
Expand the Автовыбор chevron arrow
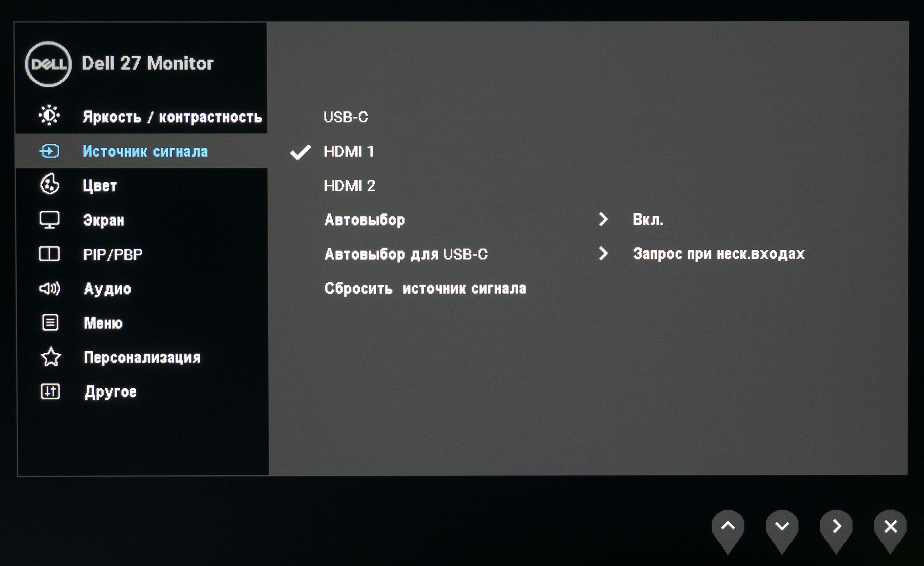point(603,219)
